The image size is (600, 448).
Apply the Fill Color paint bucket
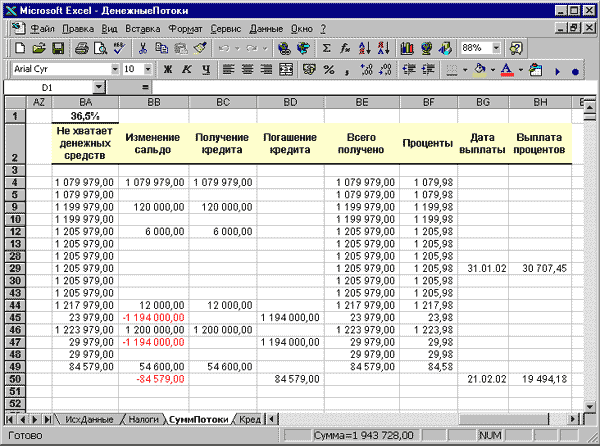click(x=480, y=70)
